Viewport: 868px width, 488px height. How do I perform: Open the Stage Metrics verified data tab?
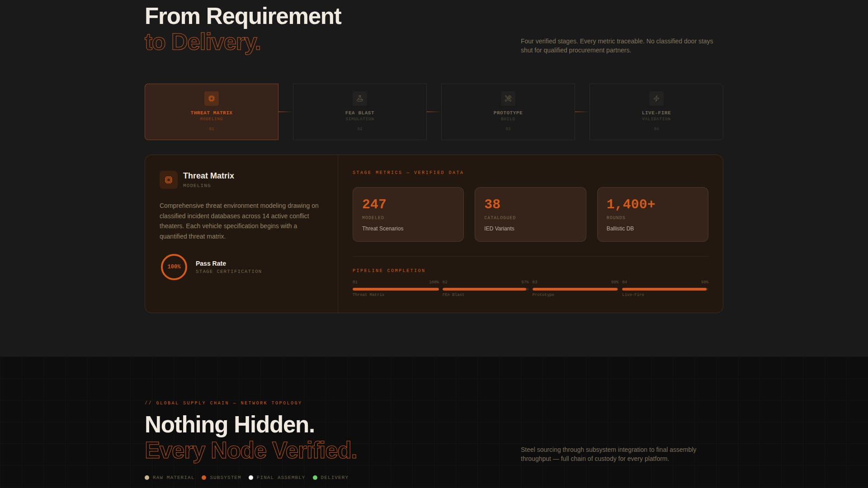tap(408, 172)
